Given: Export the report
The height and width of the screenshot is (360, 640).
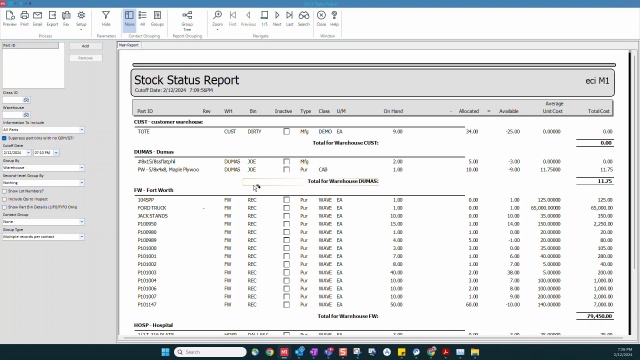Looking at the screenshot, I should pos(52,18).
